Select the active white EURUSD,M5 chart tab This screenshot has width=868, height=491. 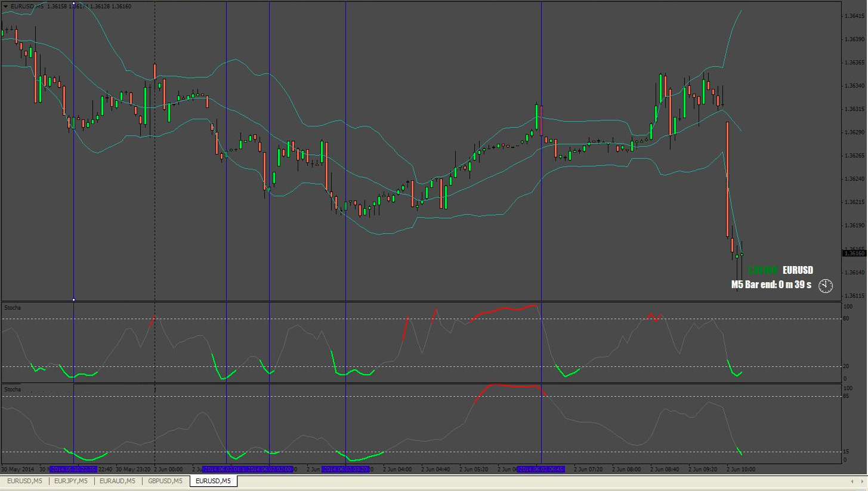coord(214,481)
